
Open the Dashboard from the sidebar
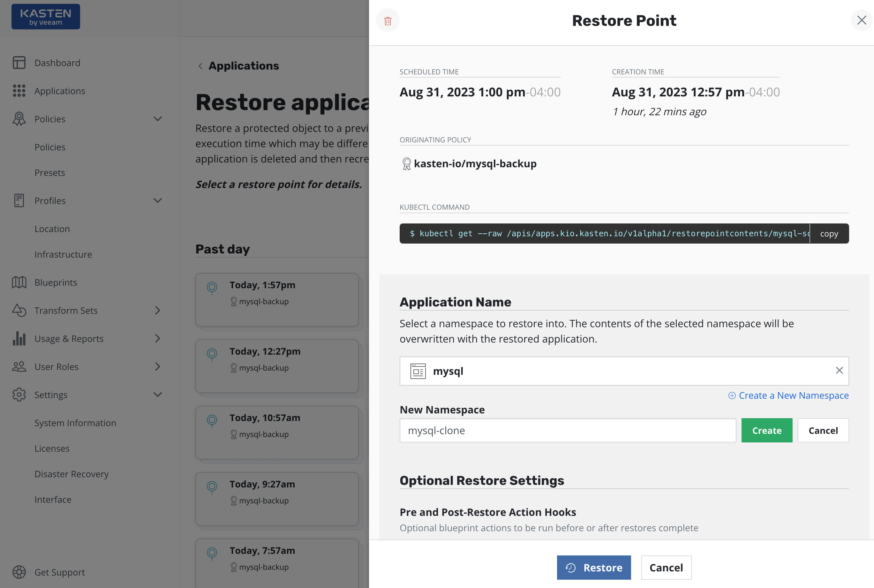pos(57,63)
